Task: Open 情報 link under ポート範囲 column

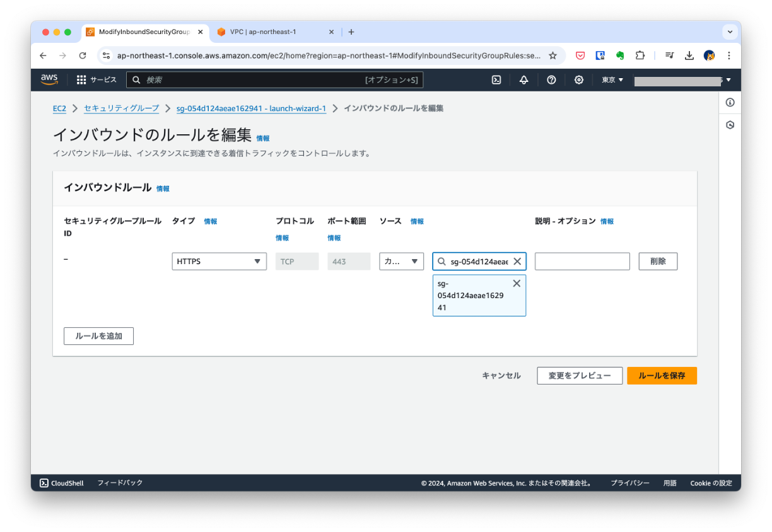Action: click(334, 238)
